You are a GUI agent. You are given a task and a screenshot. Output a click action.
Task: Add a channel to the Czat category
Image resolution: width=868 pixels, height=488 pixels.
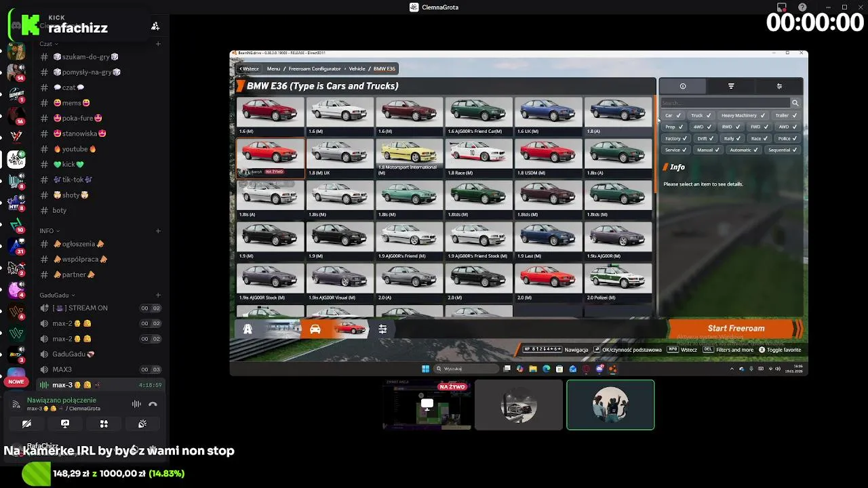(158, 44)
